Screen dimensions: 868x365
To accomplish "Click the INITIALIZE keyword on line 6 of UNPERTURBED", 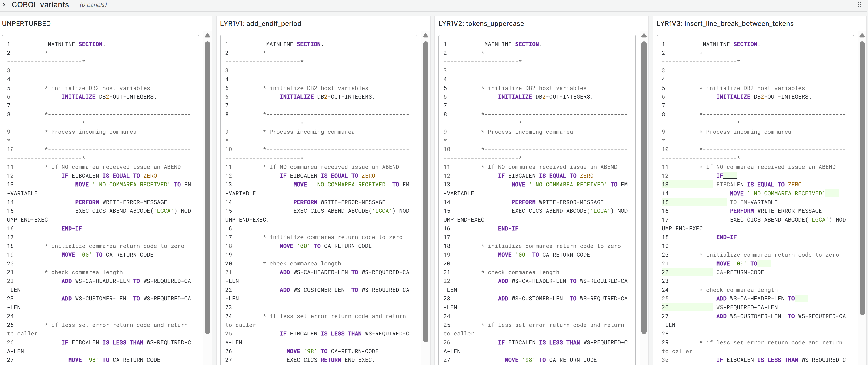I will pyautogui.click(x=78, y=97).
